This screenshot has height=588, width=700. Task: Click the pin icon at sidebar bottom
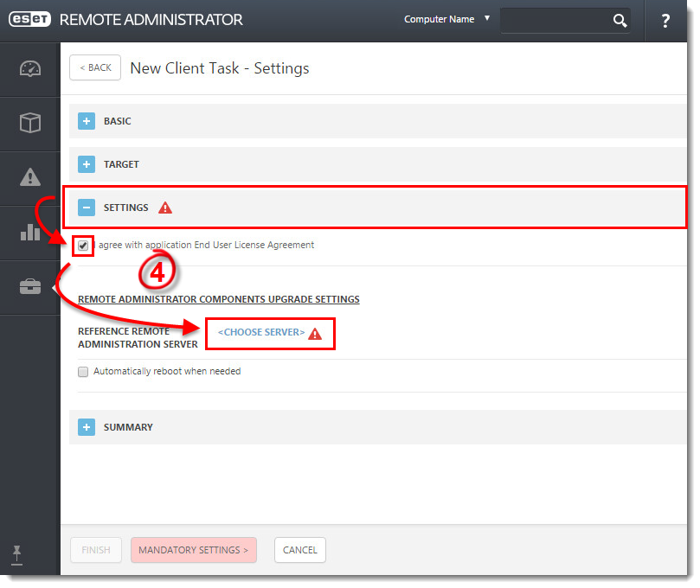pyautogui.click(x=17, y=554)
